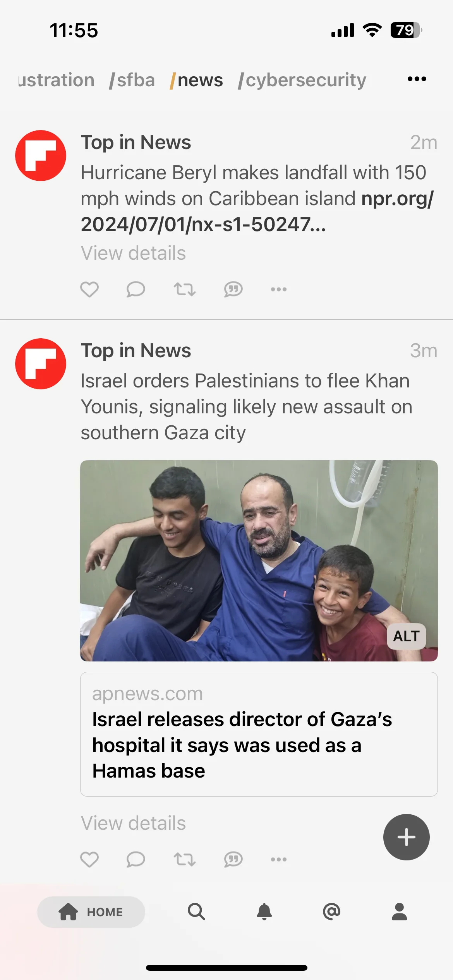This screenshot has height=980, width=453.
Task: Tap the HOME button
Action: (x=91, y=912)
